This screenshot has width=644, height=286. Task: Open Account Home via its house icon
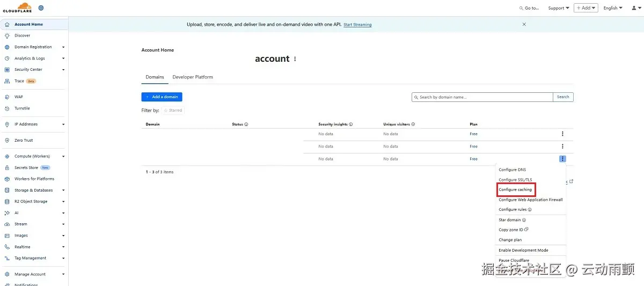(x=7, y=25)
